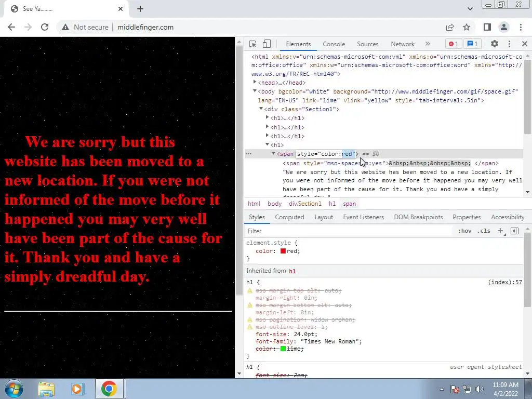Select h1 in the breadcrumb bar
The image size is (532, 399).
pyautogui.click(x=332, y=204)
